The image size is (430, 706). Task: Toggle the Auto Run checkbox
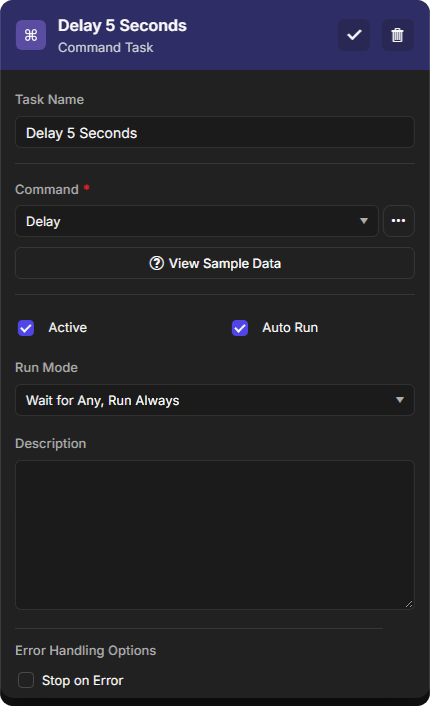click(240, 328)
